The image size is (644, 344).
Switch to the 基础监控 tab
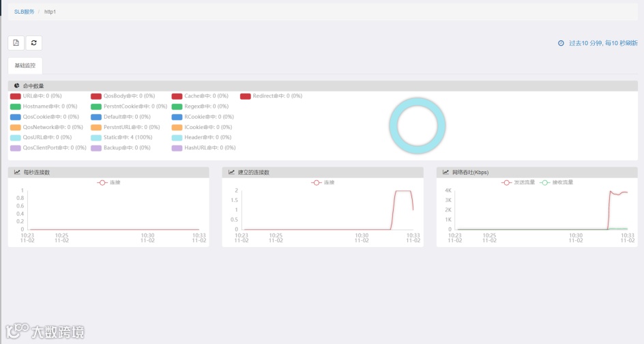pyautogui.click(x=25, y=66)
